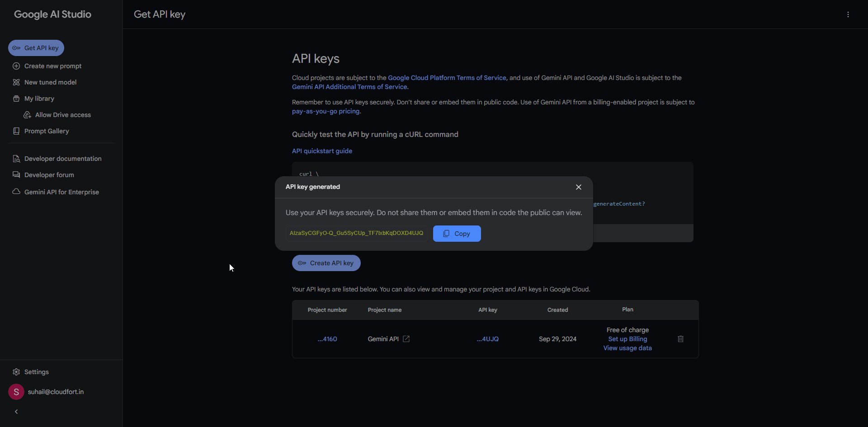Open Developer documentation
This screenshot has height=427, width=868.
point(16,159)
